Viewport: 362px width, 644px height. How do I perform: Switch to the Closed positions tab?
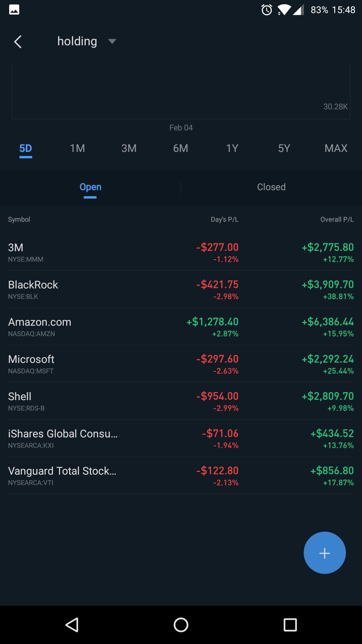point(271,187)
